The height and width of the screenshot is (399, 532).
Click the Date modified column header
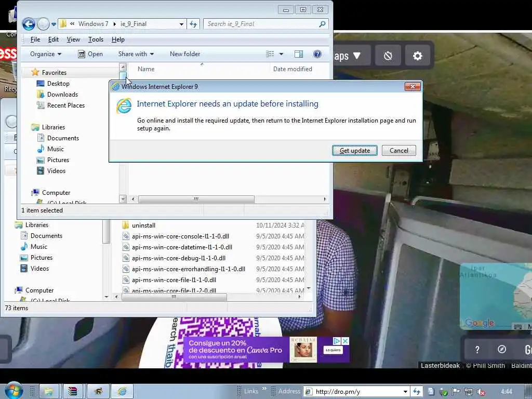(292, 69)
